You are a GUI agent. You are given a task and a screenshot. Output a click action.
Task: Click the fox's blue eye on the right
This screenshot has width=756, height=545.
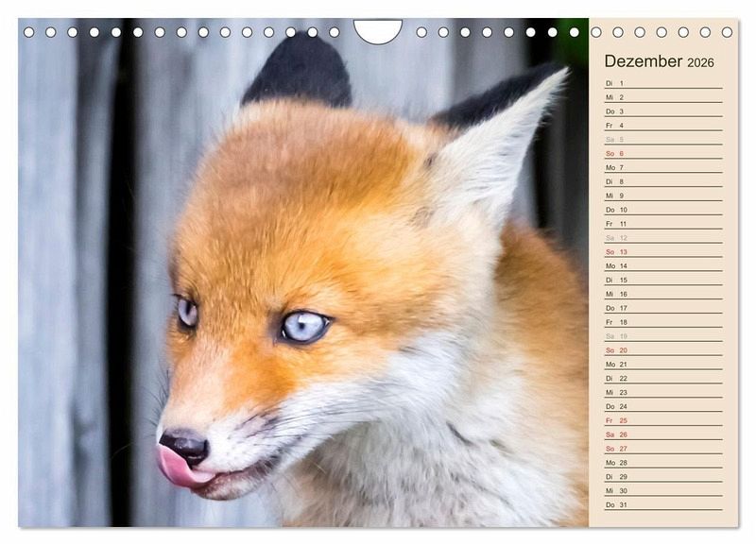pyautogui.click(x=304, y=327)
